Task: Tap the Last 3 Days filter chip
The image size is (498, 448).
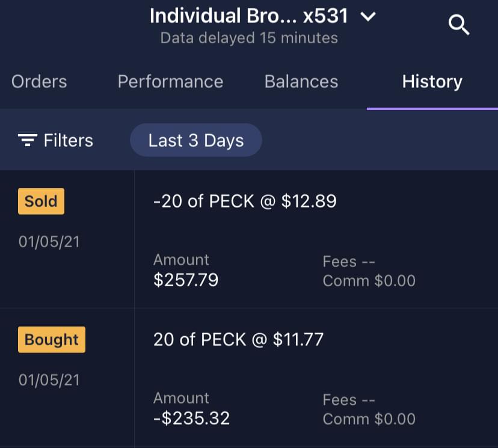Action: pyautogui.click(x=196, y=141)
